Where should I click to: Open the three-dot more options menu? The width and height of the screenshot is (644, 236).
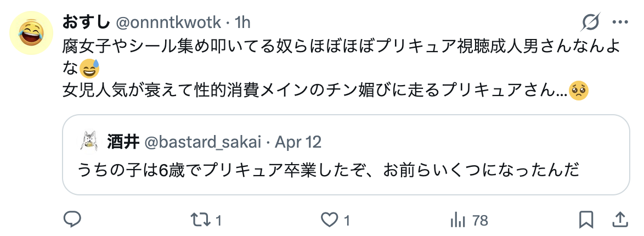coord(620,23)
